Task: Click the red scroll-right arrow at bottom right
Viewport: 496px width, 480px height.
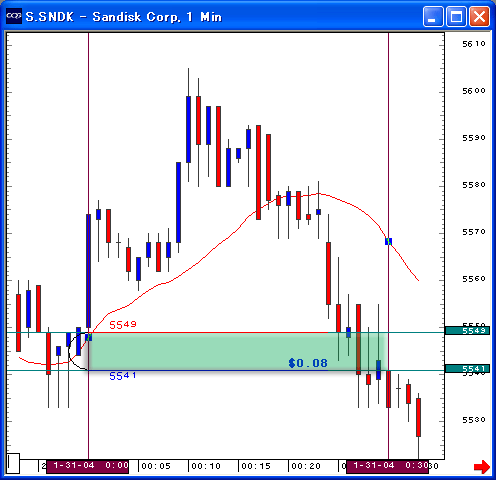Action: click(482, 466)
